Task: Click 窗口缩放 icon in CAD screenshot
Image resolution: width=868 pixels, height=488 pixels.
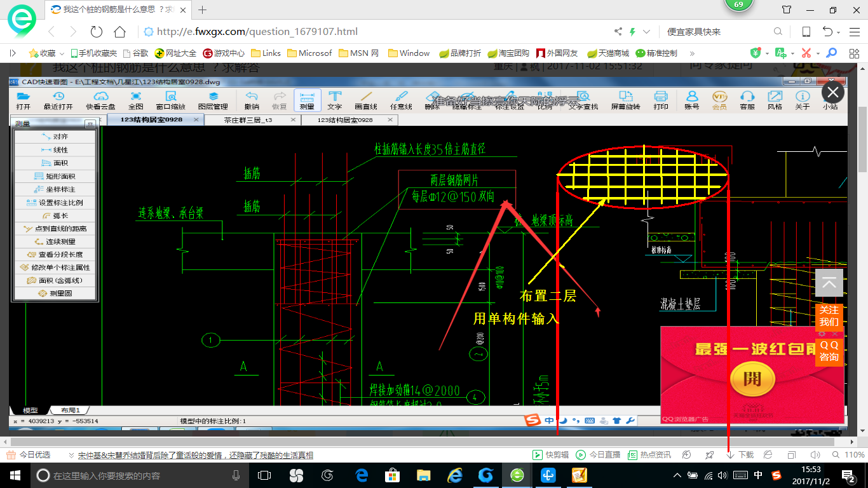Action: point(171,100)
